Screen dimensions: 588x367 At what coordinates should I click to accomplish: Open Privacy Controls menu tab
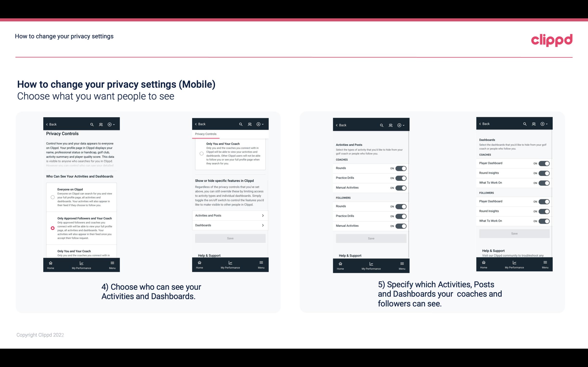(x=205, y=134)
